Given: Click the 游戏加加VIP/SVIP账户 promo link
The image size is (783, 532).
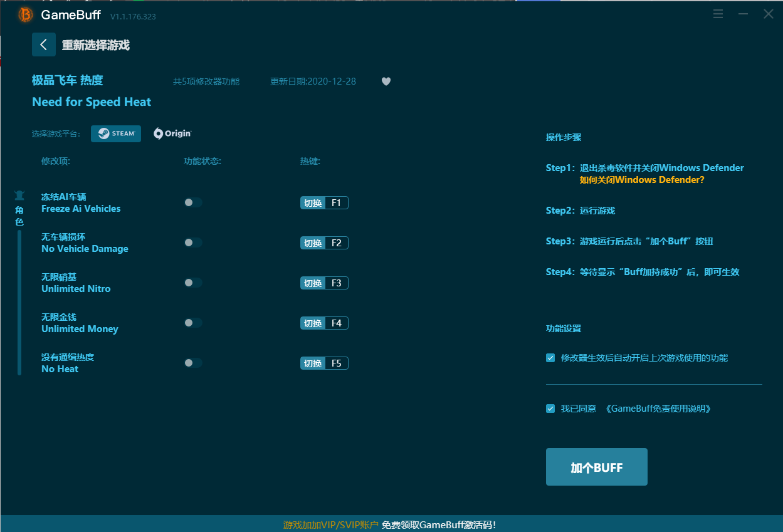Looking at the screenshot, I should [331, 525].
